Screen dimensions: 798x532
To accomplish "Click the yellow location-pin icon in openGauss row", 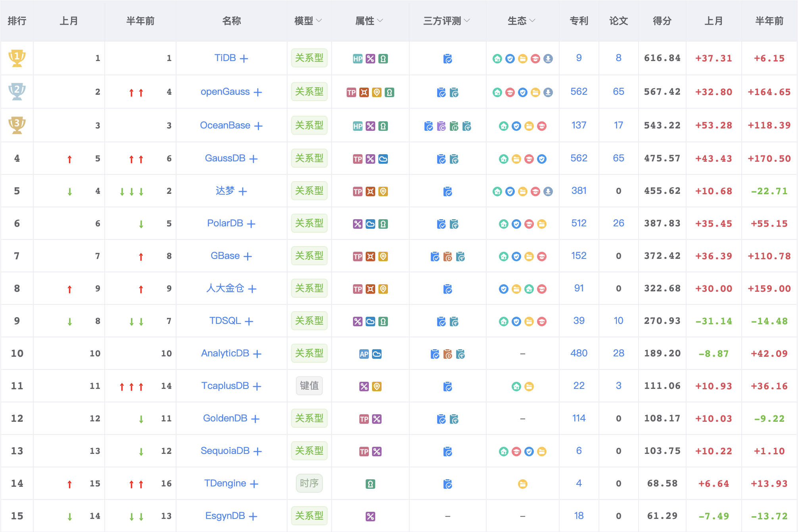I will coord(377,92).
